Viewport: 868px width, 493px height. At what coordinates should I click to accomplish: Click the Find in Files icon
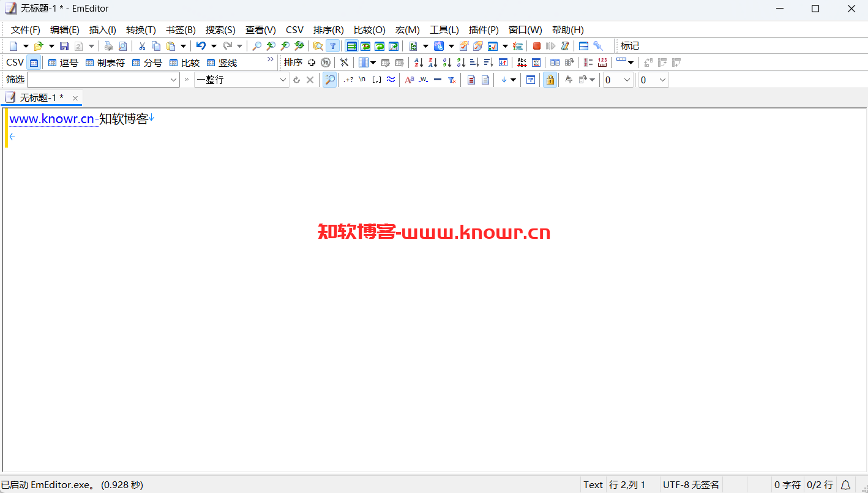318,46
